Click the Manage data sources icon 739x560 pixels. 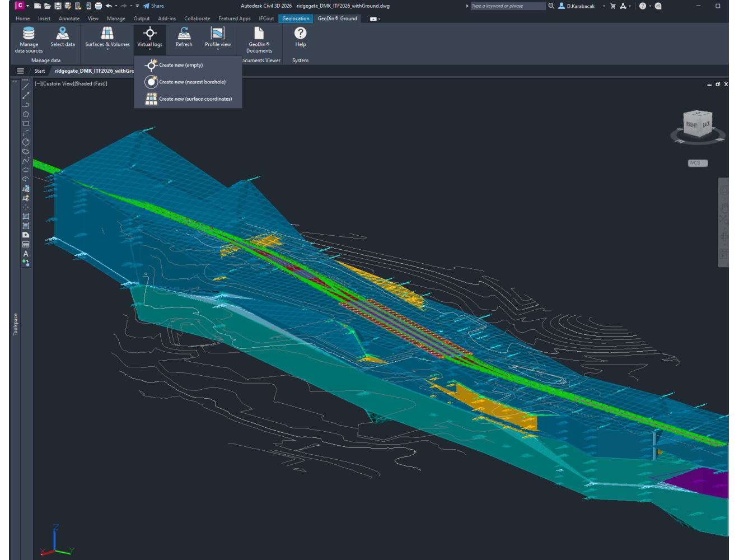coord(29,34)
